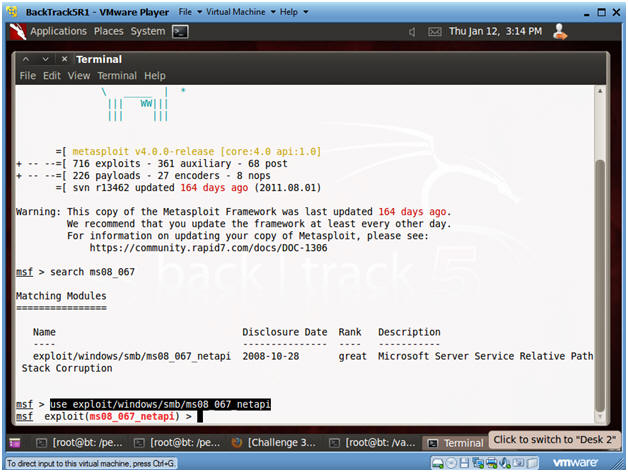Launch terminal from top panel icon
The height and width of the screenshot is (472, 628).
tap(180, 32)
